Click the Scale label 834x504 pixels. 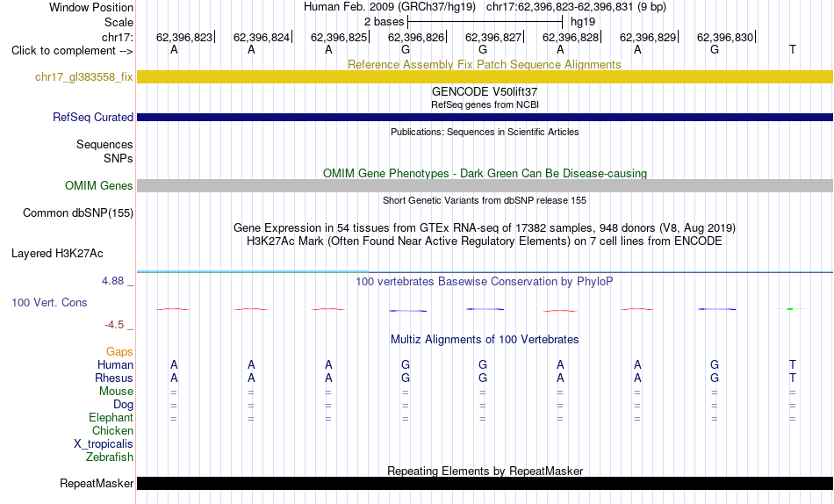119,22
